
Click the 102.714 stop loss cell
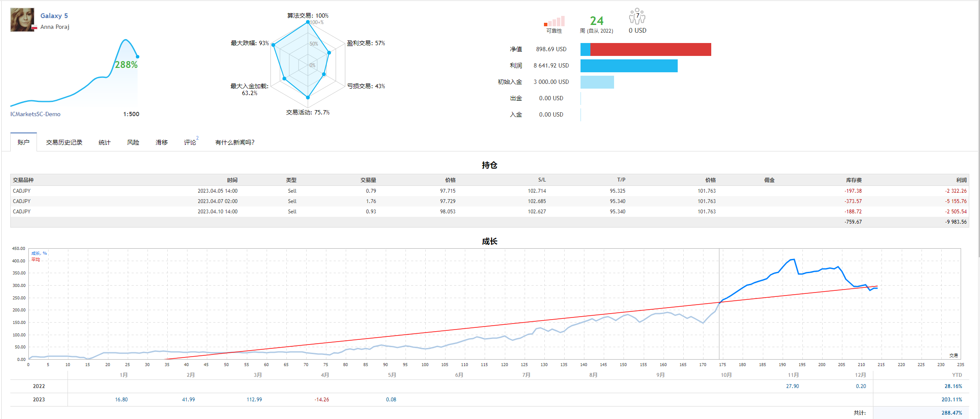point(537,191)
